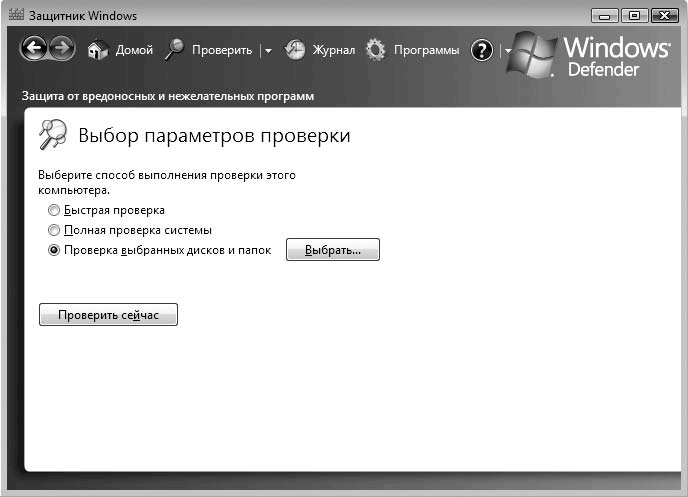Screen dimensions: 688x497
Task: Open help via the question mark icon
Action: click(x=482, y=50)
